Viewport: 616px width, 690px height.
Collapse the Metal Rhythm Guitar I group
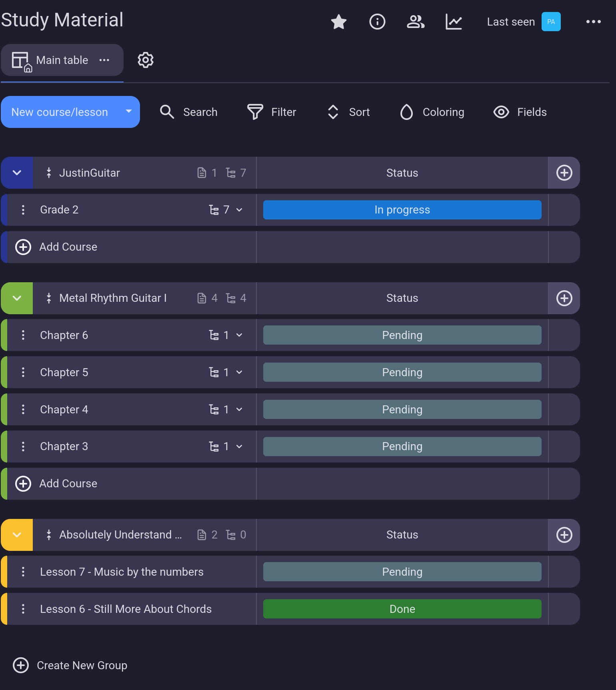tap(17, 298)
